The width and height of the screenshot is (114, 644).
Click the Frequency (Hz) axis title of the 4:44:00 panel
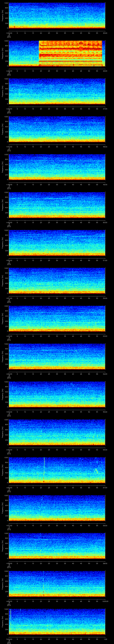[x=3, y=16]
